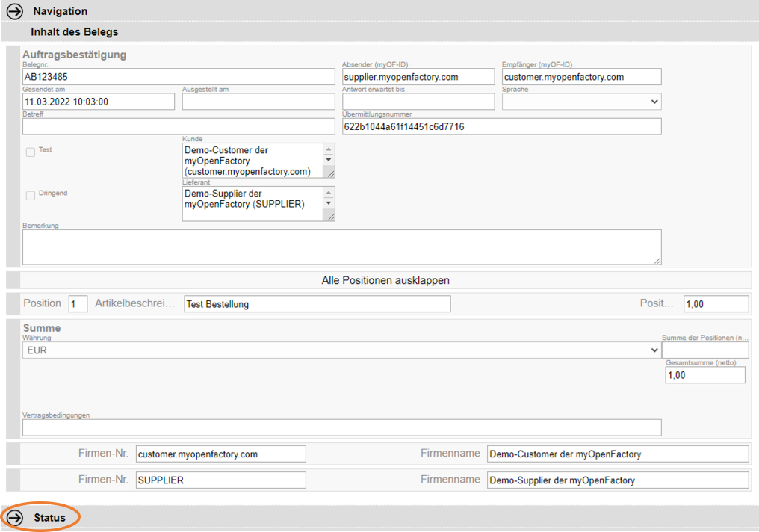
Task: Expand all positions via Alle Positionen ausklappen
Action: click(x=385, y=280)
